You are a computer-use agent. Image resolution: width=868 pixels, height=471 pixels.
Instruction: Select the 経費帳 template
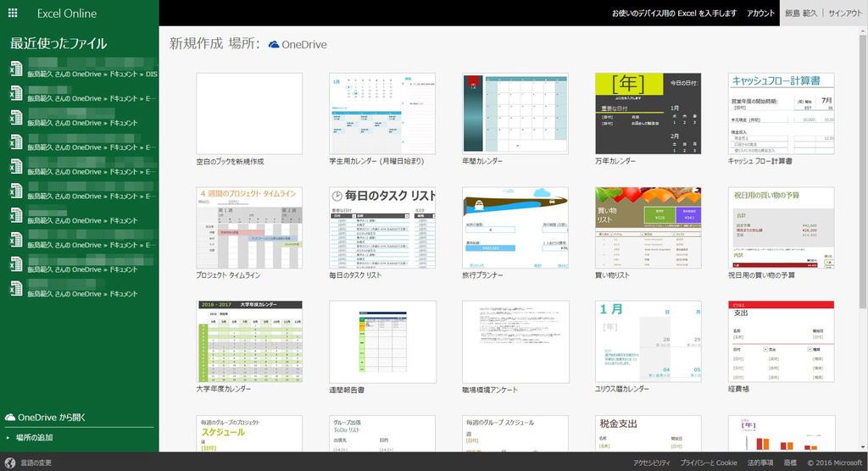coord(781,341)
